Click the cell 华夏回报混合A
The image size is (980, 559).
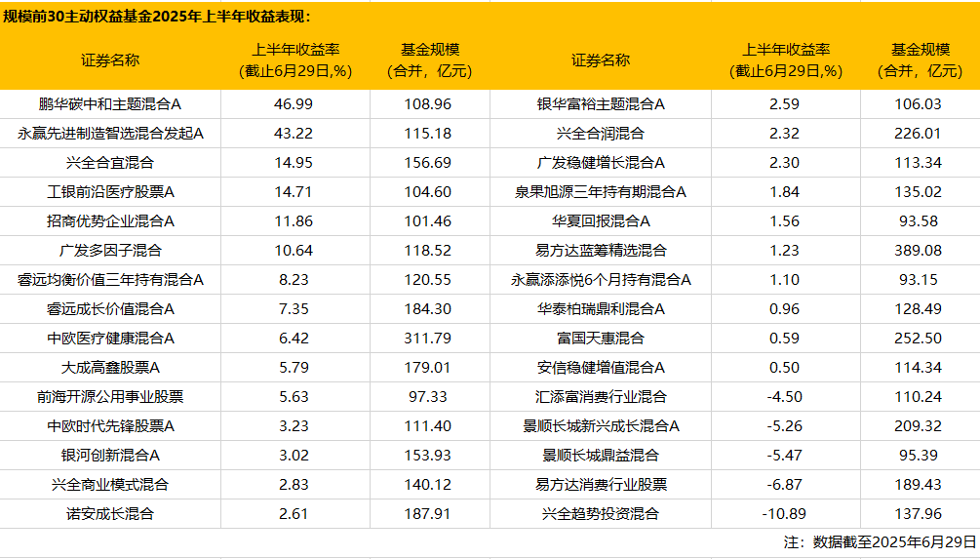[x=601, y=222]
